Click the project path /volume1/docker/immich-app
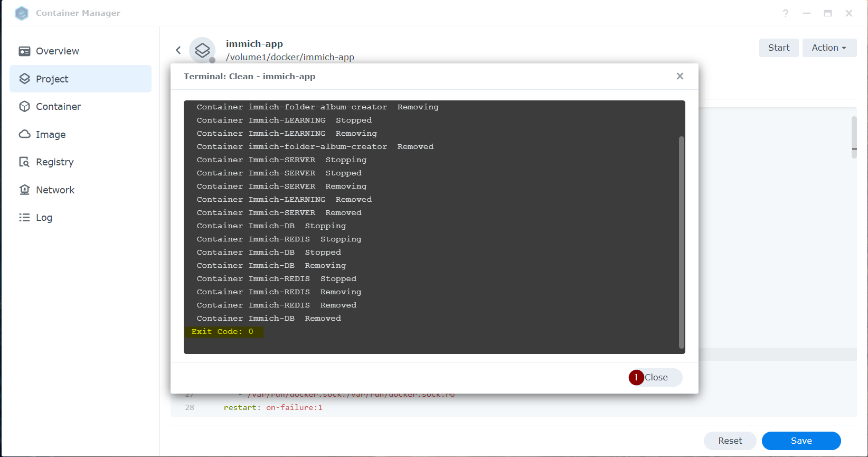 pos(290,57)
